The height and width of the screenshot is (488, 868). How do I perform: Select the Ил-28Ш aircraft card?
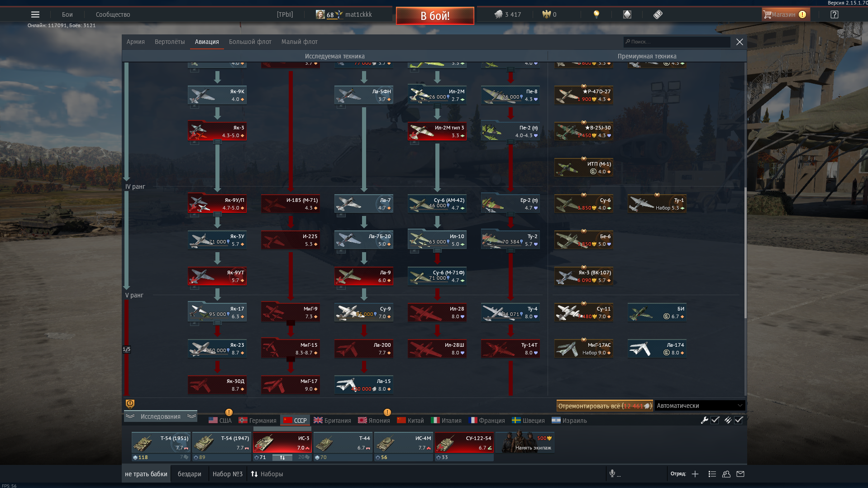tap(437, 349)
